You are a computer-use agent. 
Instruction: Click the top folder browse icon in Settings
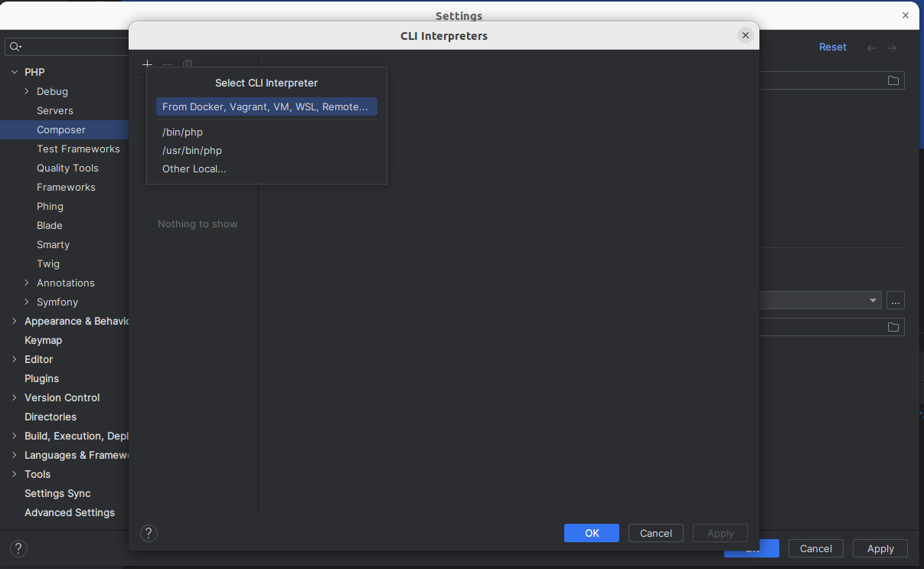coord(893,80)
